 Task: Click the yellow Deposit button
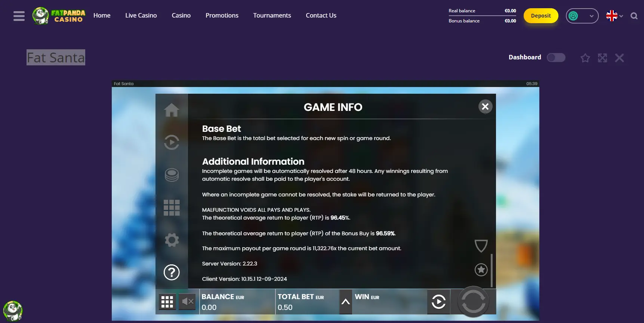click(x=540, y=16)
